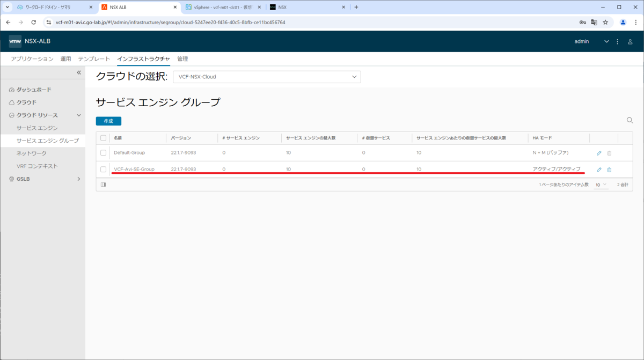Open the user profile icon
The width and height of the screenshot is (644, 360).
630,41
